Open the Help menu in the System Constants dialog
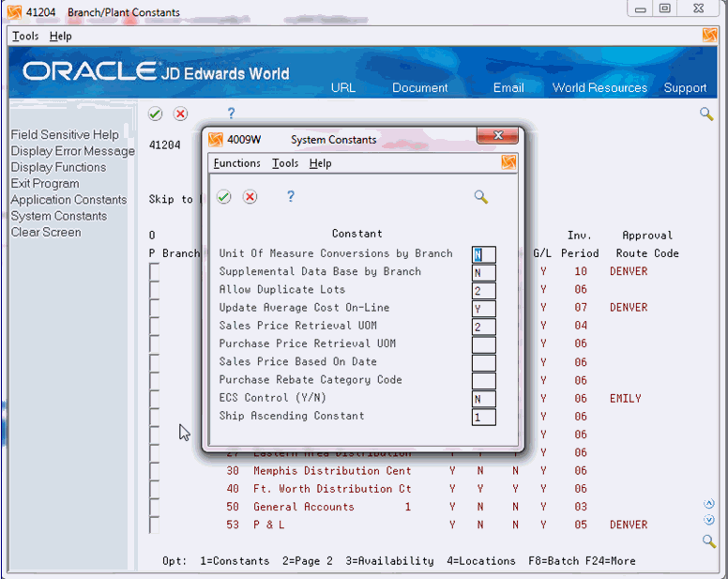The width and height of the screenshot is (728, 579). click(320, 163)
